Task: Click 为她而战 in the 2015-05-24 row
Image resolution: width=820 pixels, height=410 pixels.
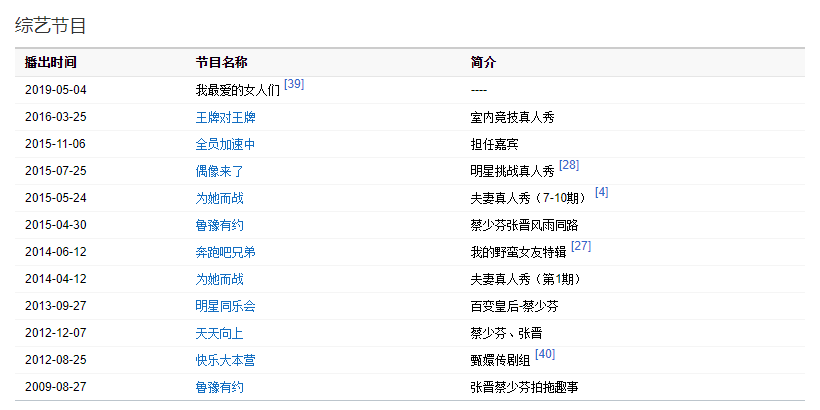Action: point(219,198)
